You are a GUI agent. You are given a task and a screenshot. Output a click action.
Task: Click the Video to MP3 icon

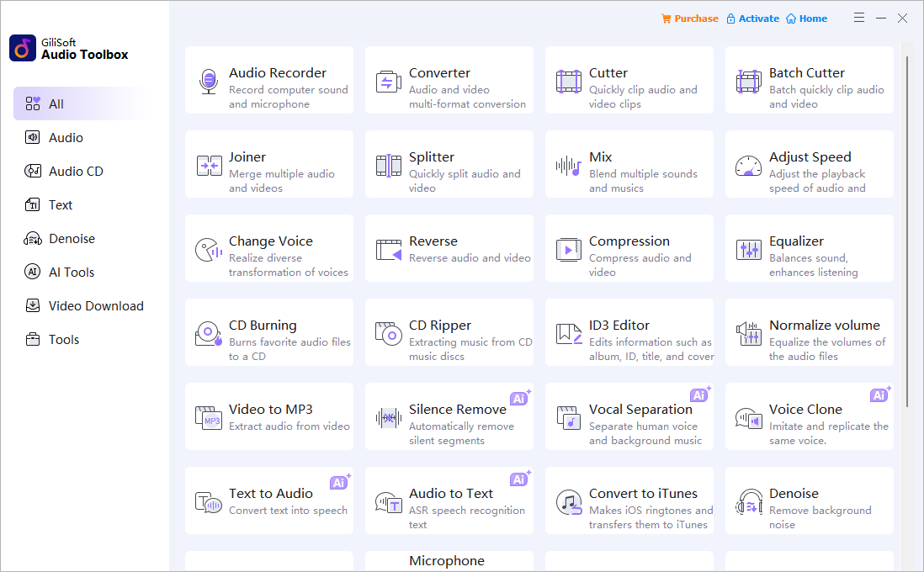(209, 418)
